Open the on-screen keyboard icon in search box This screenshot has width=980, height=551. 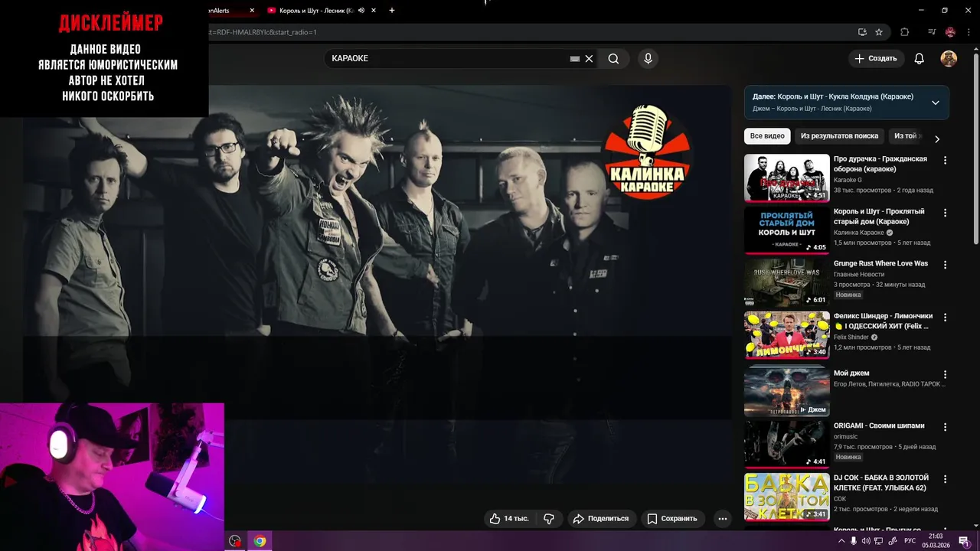point(575,58)
